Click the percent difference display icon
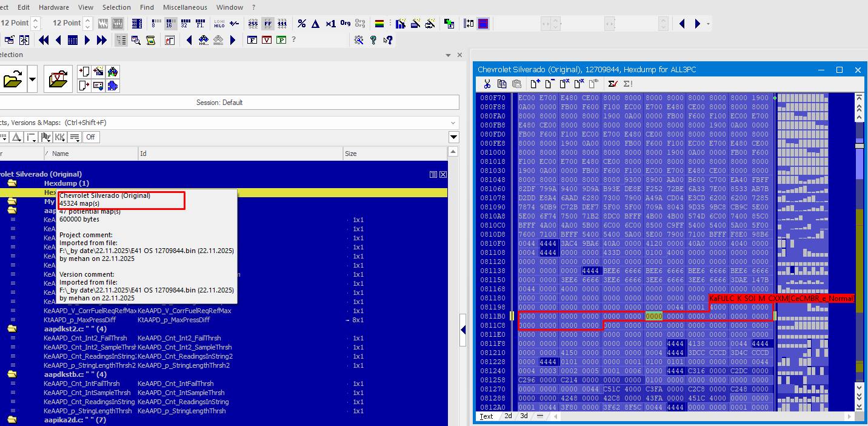The width and height of the screenshot is (868, 426). click(x=301, y=24)
